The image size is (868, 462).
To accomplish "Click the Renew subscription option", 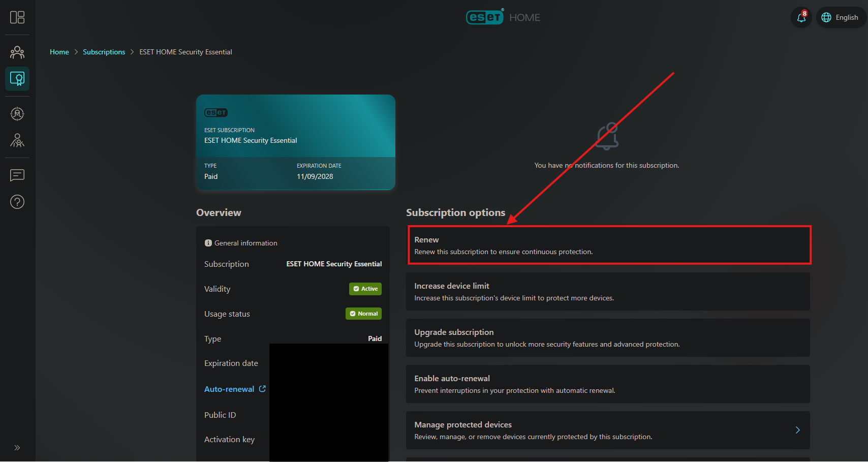I will [x=609, y=245].
